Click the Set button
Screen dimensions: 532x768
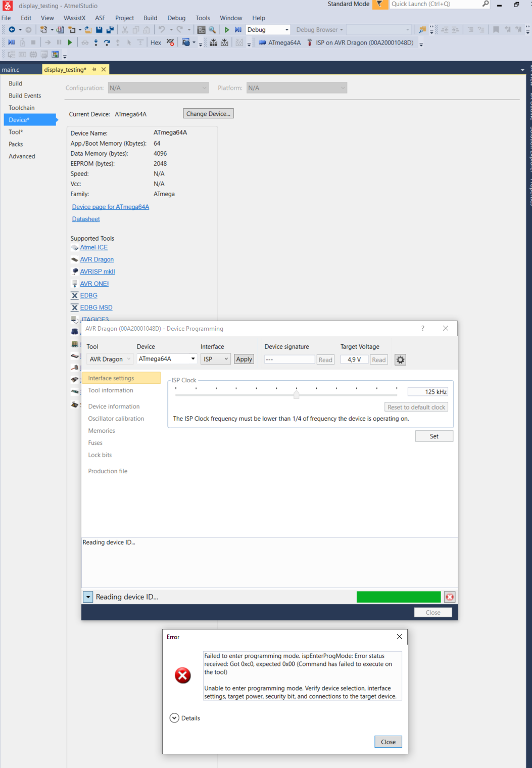click(x=434, y=436)
